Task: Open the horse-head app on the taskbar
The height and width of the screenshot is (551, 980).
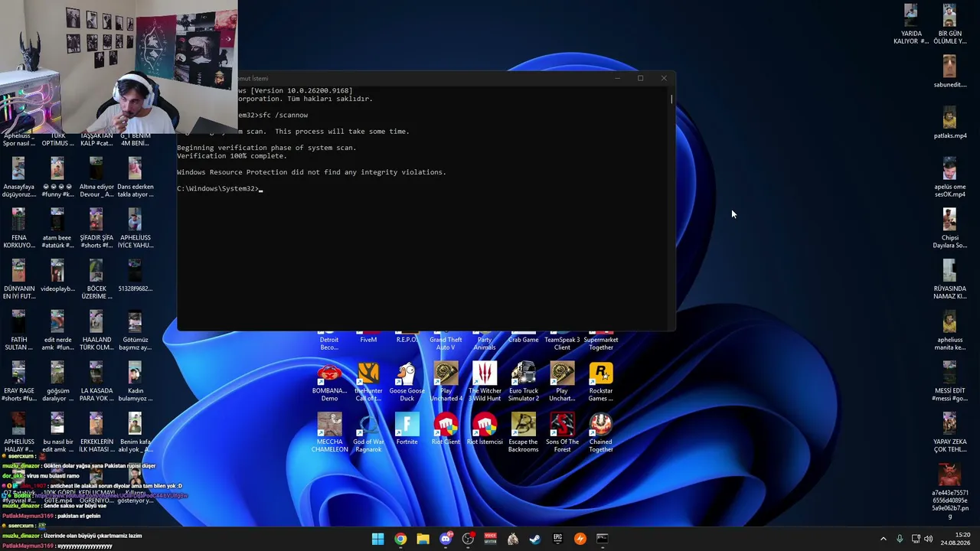Action: tap(513, 539)
